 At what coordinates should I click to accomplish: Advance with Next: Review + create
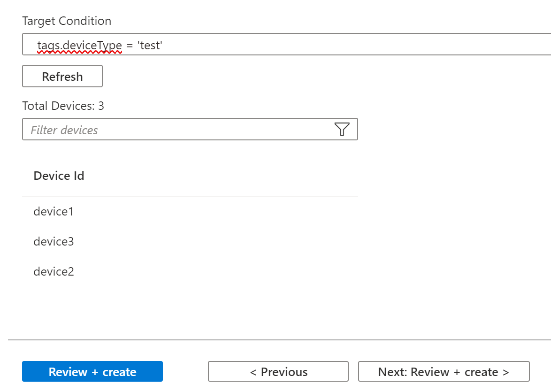point(444,371)
